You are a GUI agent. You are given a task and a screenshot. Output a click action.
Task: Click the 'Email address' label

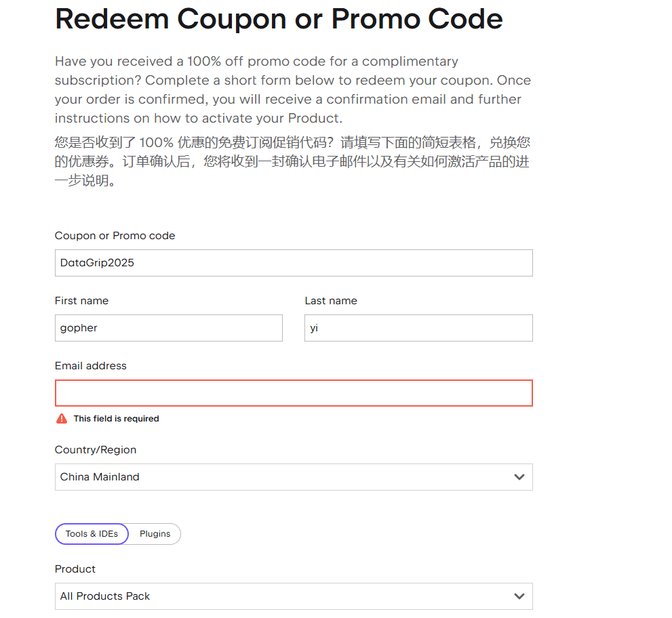coord(91,366)
